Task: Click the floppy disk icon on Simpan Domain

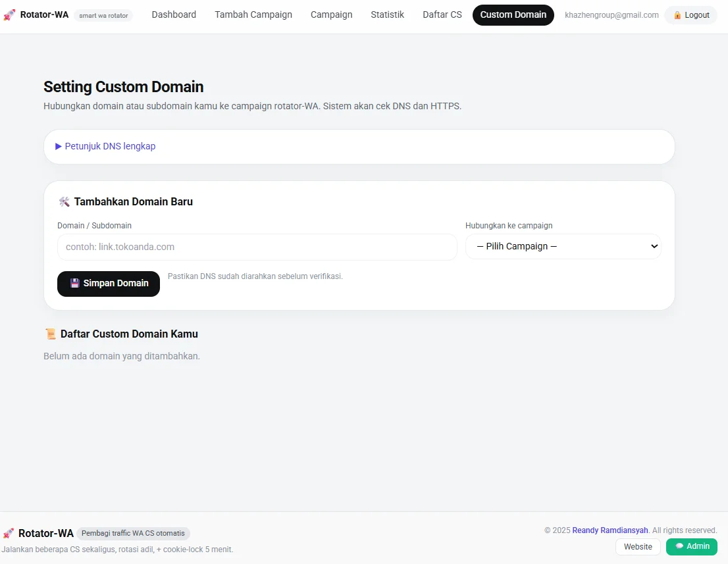Action: [x=74, y=284]
